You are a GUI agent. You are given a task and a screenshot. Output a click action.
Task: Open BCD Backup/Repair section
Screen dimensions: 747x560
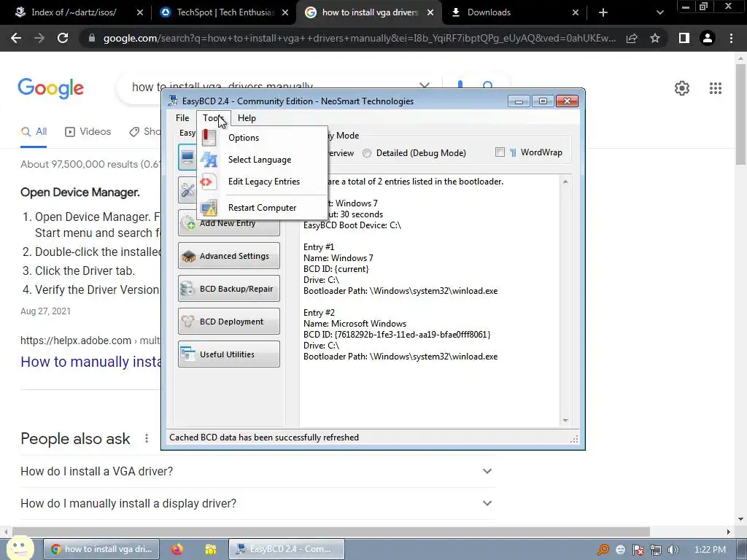(228, 289)
